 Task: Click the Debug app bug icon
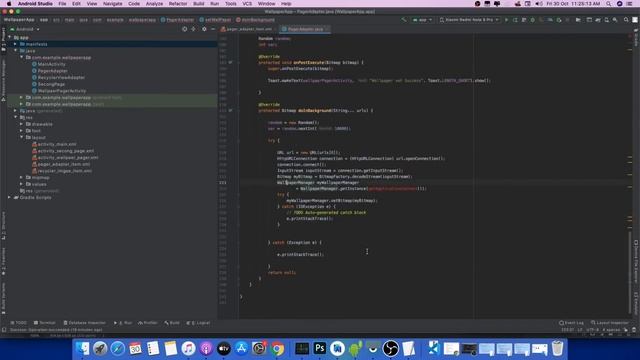(533, 20)
